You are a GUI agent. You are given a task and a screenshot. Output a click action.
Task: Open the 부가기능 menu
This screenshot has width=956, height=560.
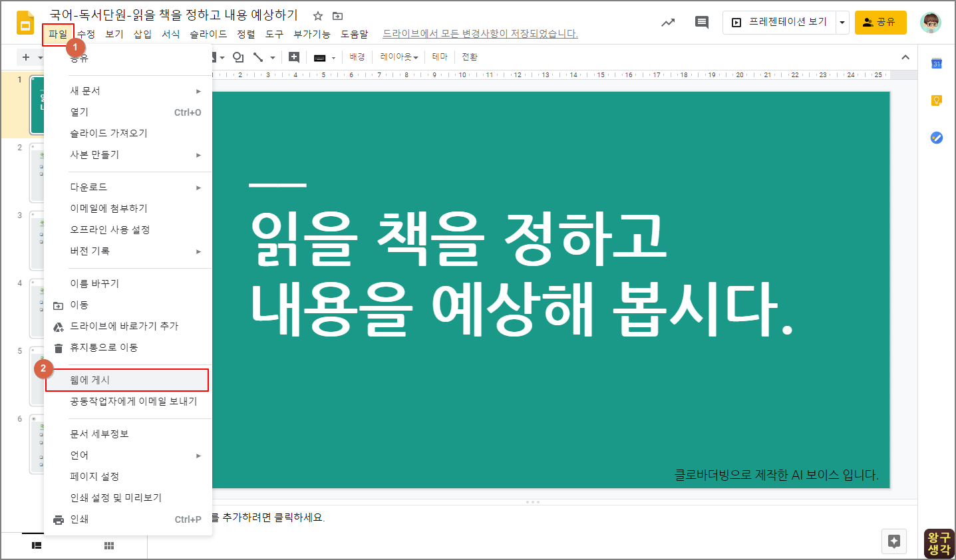(312, 34)
